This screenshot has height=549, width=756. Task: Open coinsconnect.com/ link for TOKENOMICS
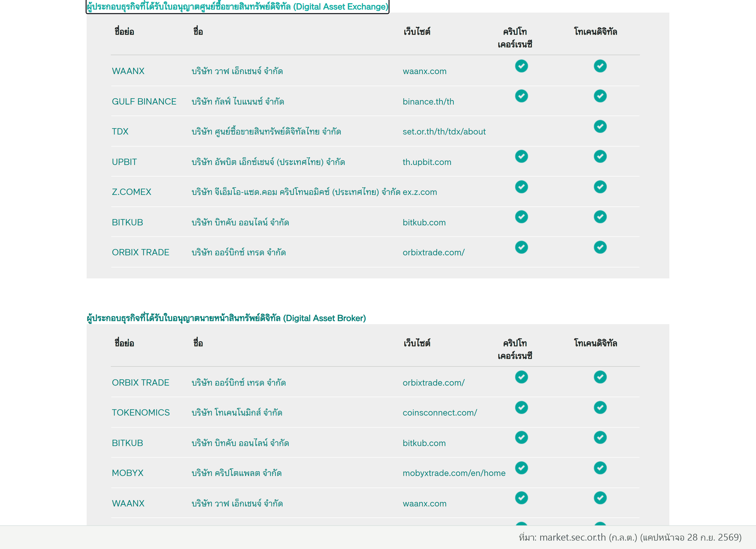point(440,413)
